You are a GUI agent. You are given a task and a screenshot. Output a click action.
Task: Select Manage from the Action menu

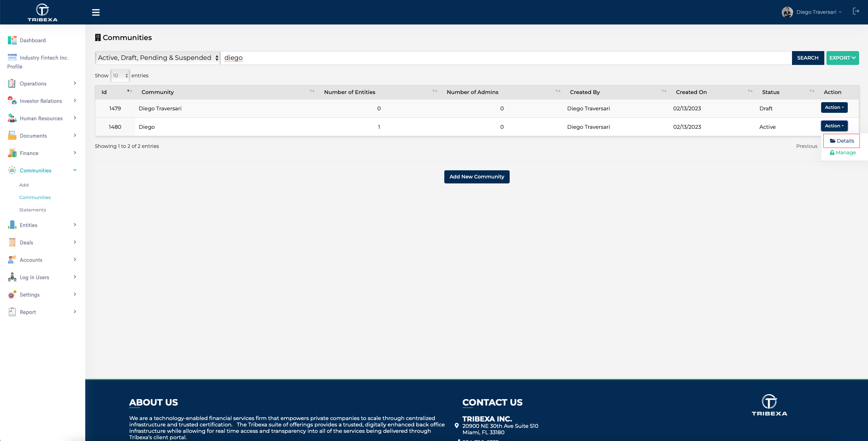(x=842, y=152)
